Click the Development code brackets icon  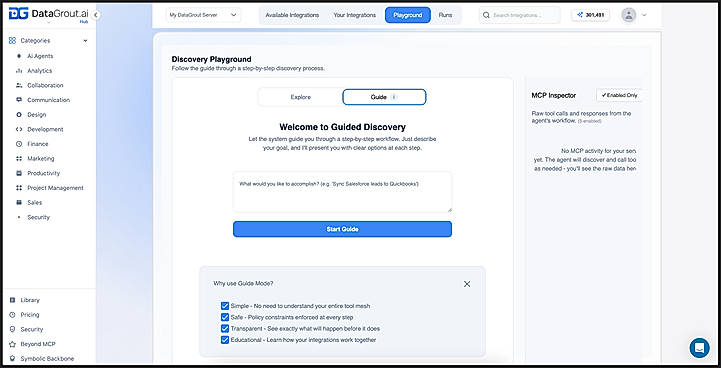tap(19, 129)
